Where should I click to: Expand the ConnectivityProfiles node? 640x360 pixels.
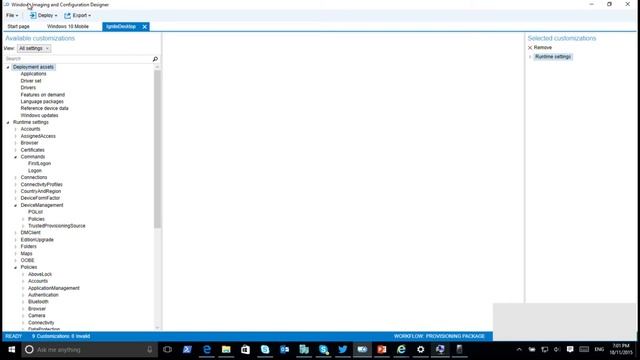click(16, 184)
